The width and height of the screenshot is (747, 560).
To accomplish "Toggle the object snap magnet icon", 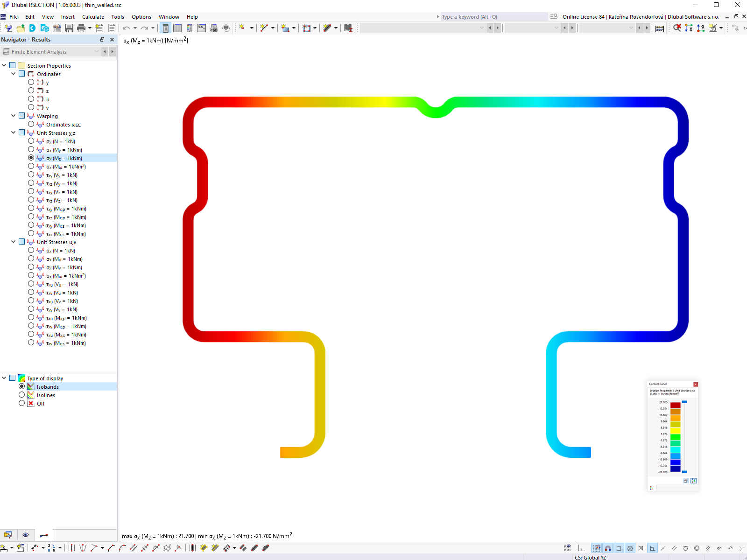I will coord(608,548).
